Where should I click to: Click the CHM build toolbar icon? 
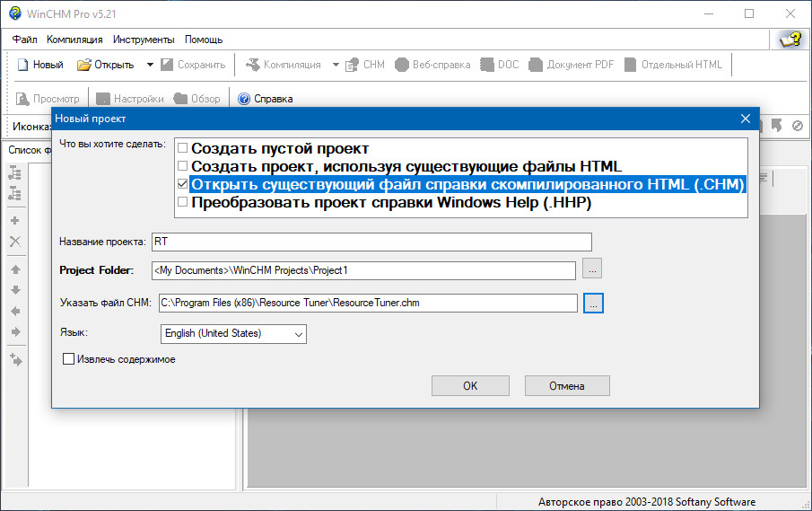pyautogui.click(x=352, y=65)
